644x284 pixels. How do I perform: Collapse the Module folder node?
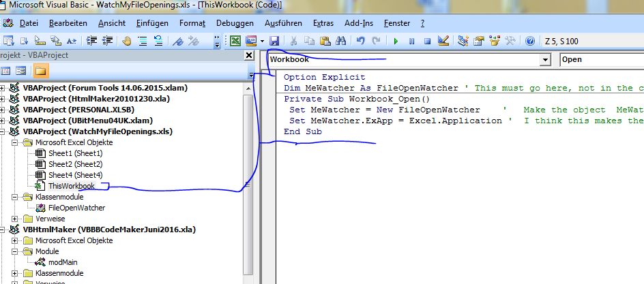(15, 251)
